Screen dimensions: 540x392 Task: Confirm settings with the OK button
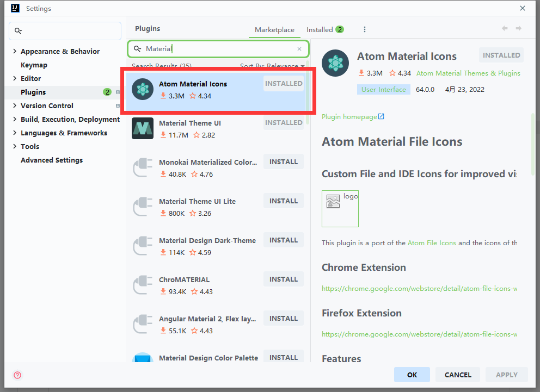[x=412, y=375]
